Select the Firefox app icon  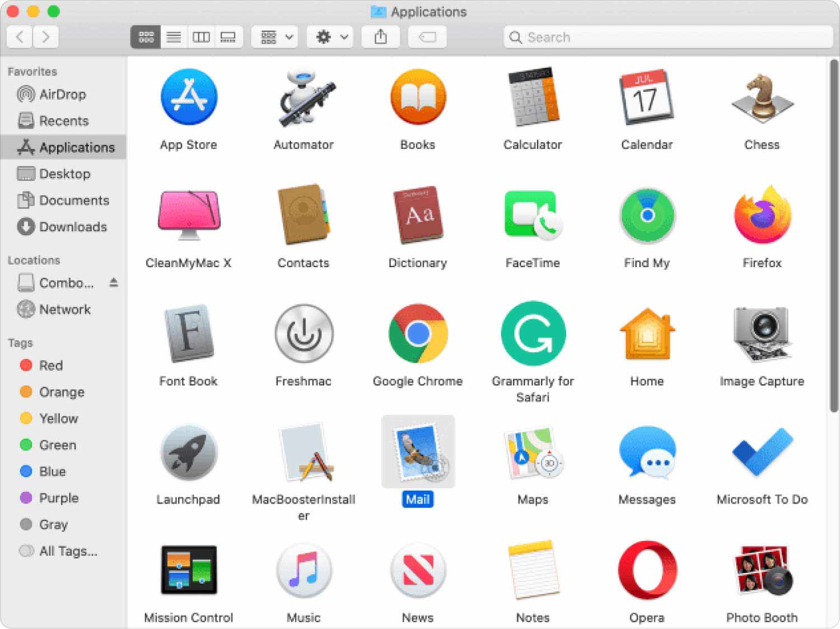(x=762, y=215)
